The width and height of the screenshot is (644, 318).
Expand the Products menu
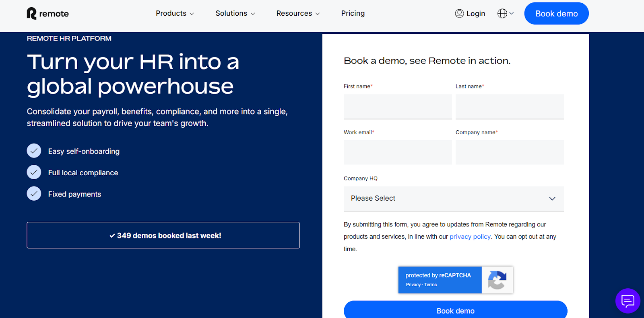coord(175,13)
